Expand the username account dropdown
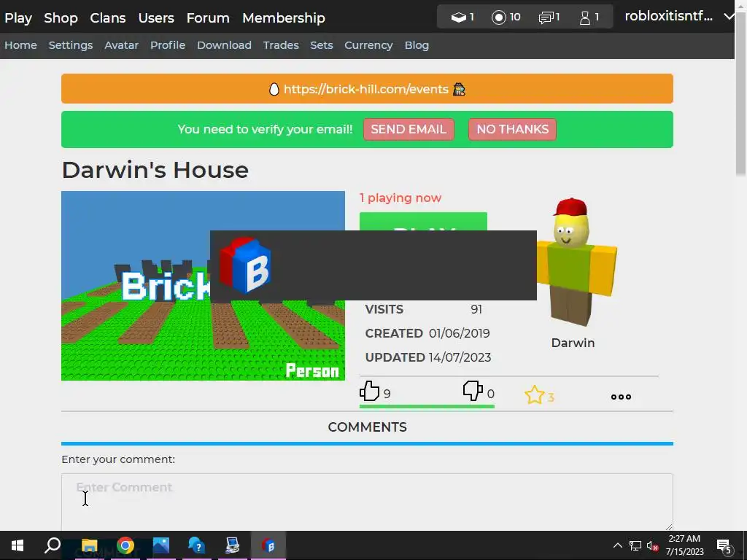 (729, 17)
